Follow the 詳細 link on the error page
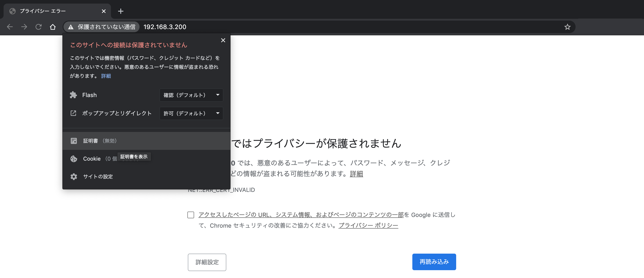This screenshot has width=644, height=278. pos(356,174)
